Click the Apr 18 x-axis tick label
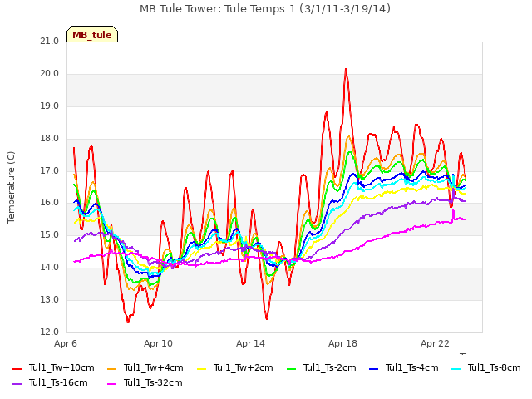 [x=342, y=343]
